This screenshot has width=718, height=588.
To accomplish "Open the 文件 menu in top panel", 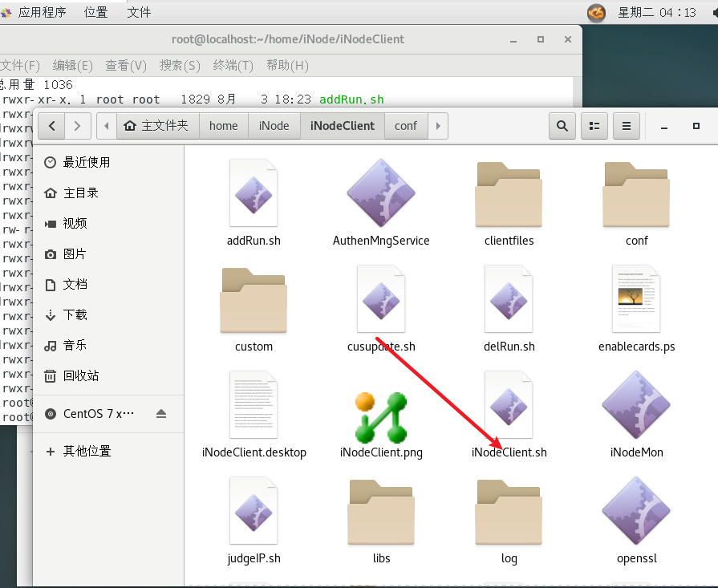I will pos(140,12).
